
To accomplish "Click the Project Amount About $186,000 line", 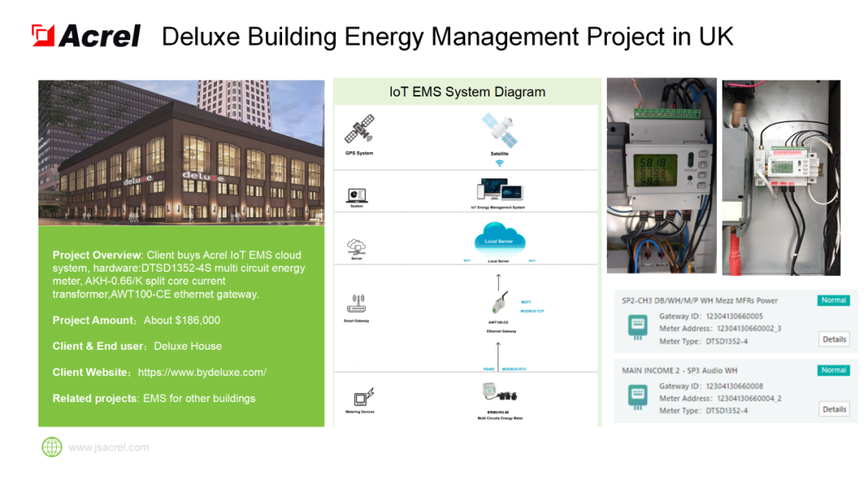I will 136,320.
